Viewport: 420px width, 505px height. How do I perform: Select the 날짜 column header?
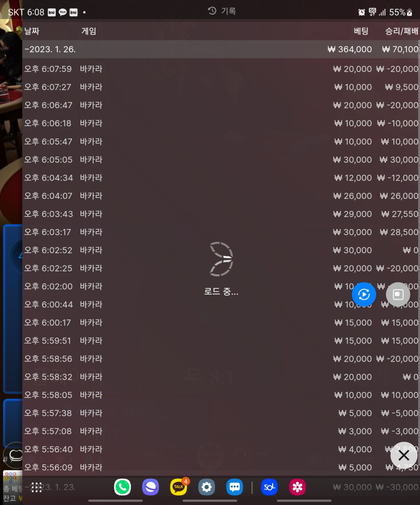coord(32,31)
